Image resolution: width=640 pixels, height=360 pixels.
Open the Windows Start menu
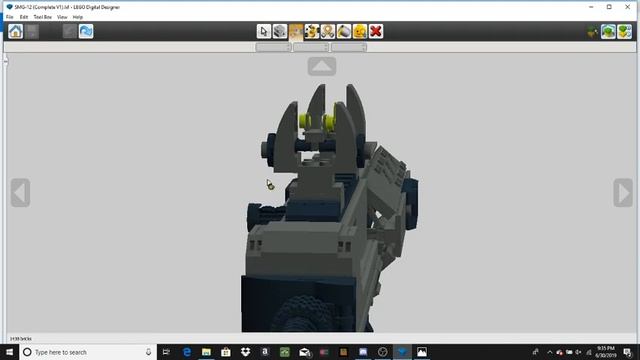(9, 352)
